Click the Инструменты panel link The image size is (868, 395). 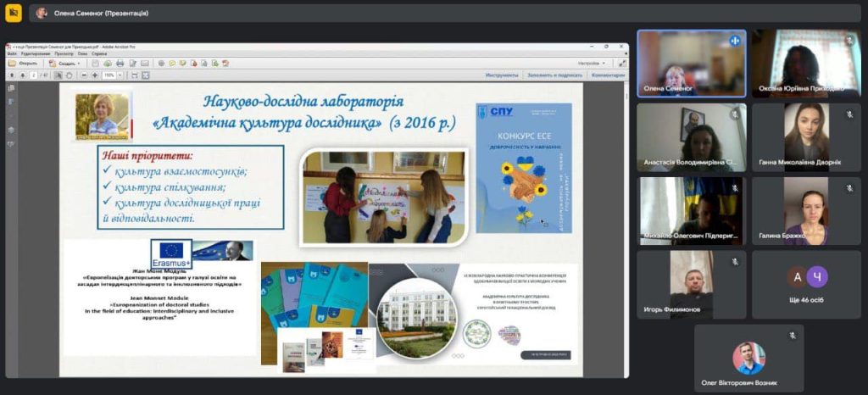pos(502,75)
